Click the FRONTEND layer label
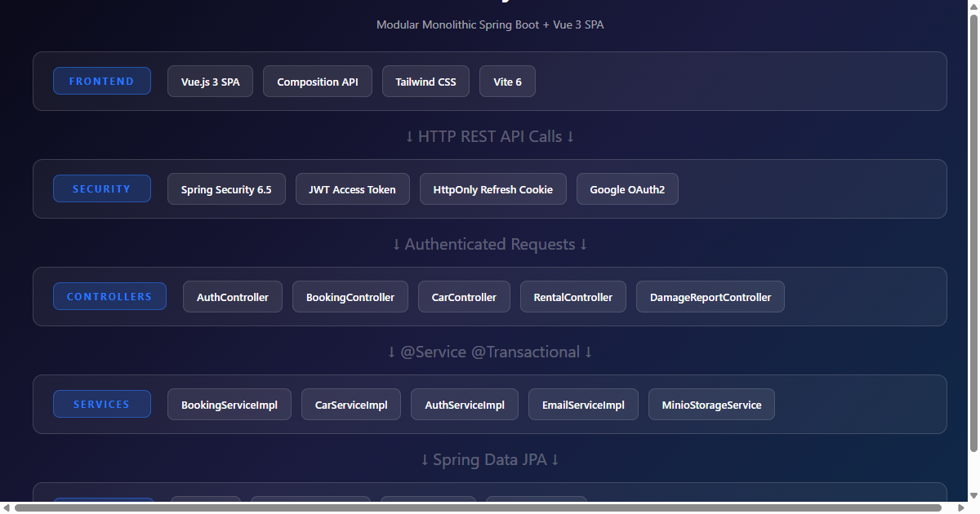980x514 pixels. 102,81
